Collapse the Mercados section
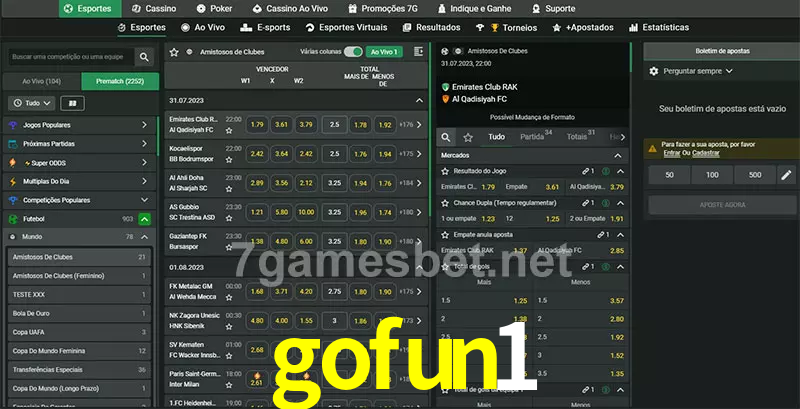Viewport: 800px width, 409px height. [617, 155]
